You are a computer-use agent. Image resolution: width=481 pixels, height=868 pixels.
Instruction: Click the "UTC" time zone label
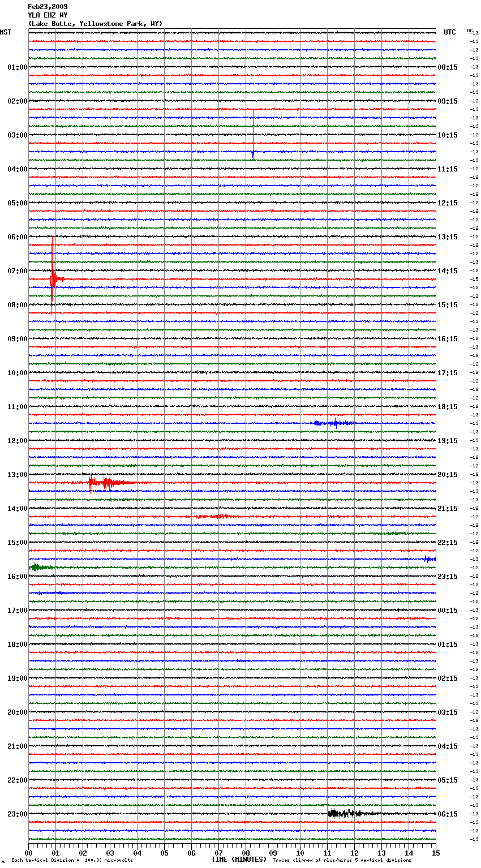(x=450, y=32)
